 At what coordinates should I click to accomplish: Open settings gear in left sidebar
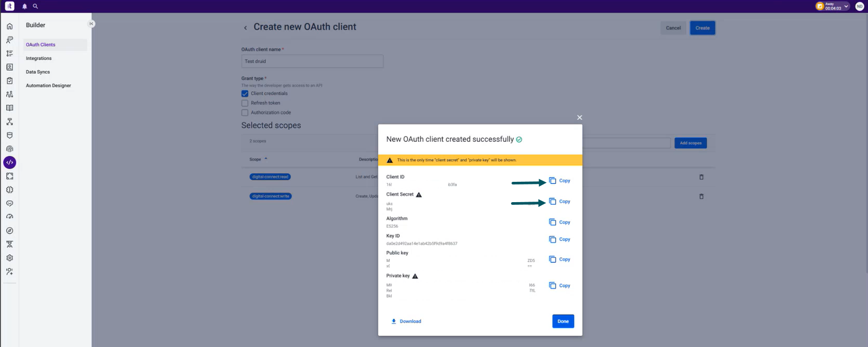click(x=9, y=258)
